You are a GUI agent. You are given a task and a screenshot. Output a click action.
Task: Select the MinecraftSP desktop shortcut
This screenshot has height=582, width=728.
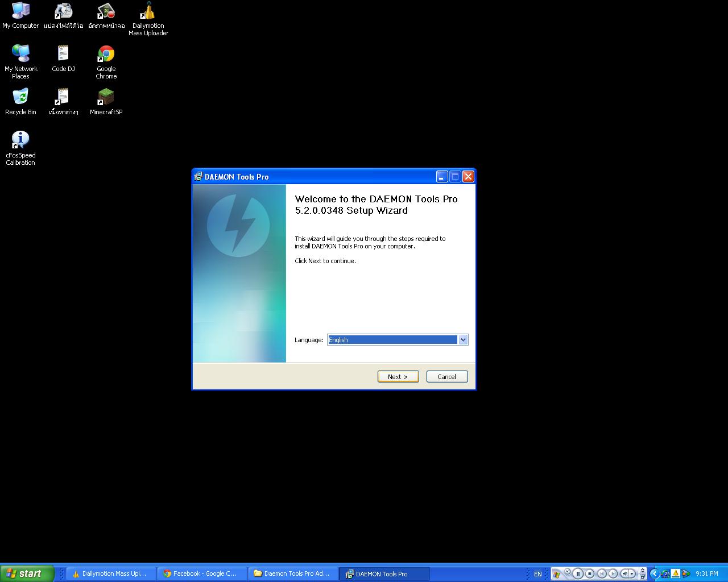point(106,102)
